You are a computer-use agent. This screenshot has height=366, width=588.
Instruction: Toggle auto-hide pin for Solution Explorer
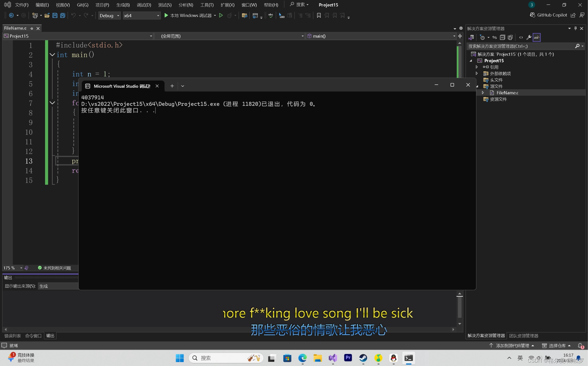coord(575,28)
